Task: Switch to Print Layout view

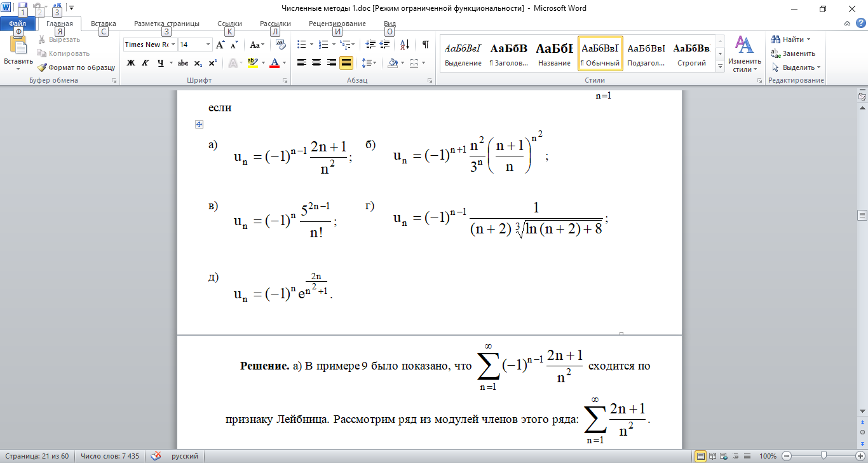Action: tap(700, 456)
